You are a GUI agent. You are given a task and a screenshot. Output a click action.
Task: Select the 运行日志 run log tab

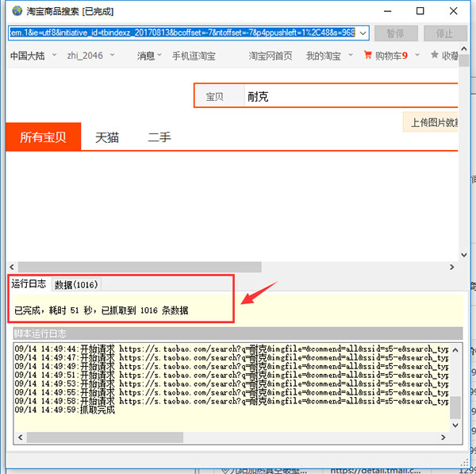(x=29, y=283)
